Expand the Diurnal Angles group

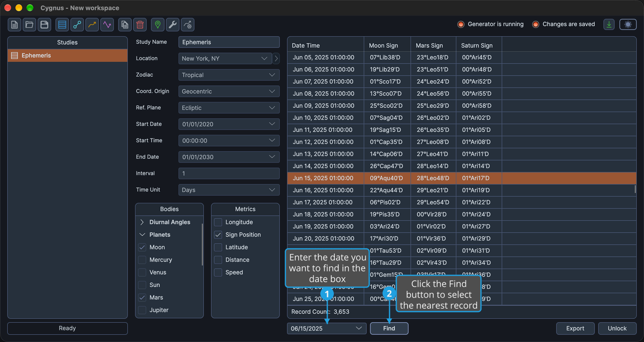142,222
